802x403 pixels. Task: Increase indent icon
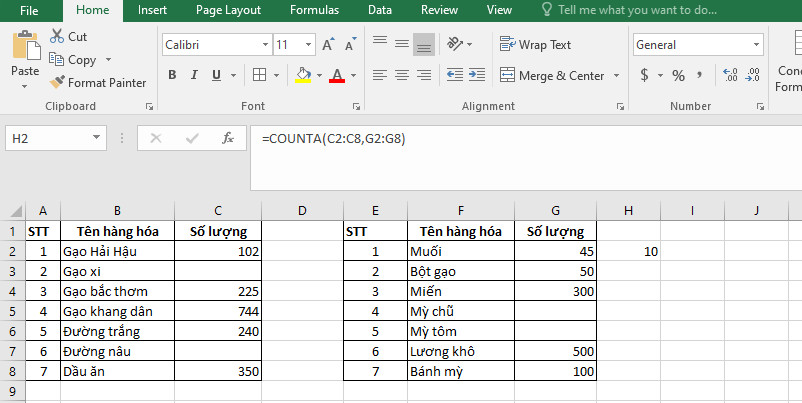pyautogui.click(x=477, y=75)
